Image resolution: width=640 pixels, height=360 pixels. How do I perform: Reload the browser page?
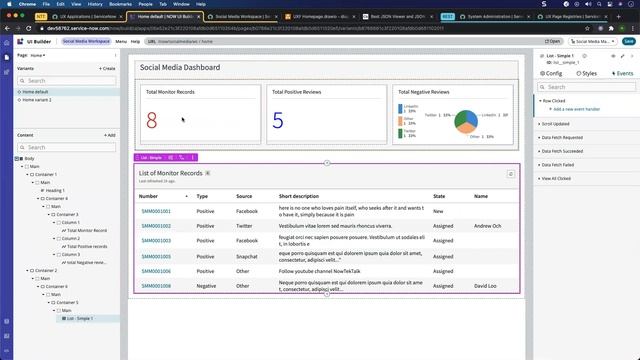point(29,28)
